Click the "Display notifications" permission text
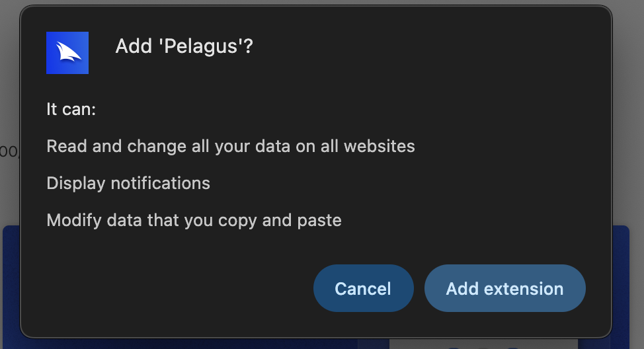The image size is (644, 349). pos(128,183)
